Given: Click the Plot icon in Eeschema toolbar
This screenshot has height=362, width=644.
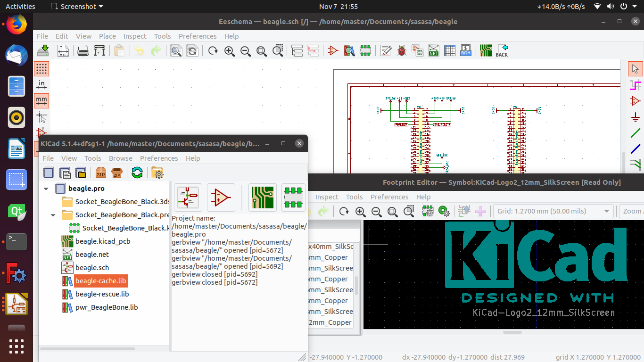Looking at the screenshot, I should [x=99, y=50].
